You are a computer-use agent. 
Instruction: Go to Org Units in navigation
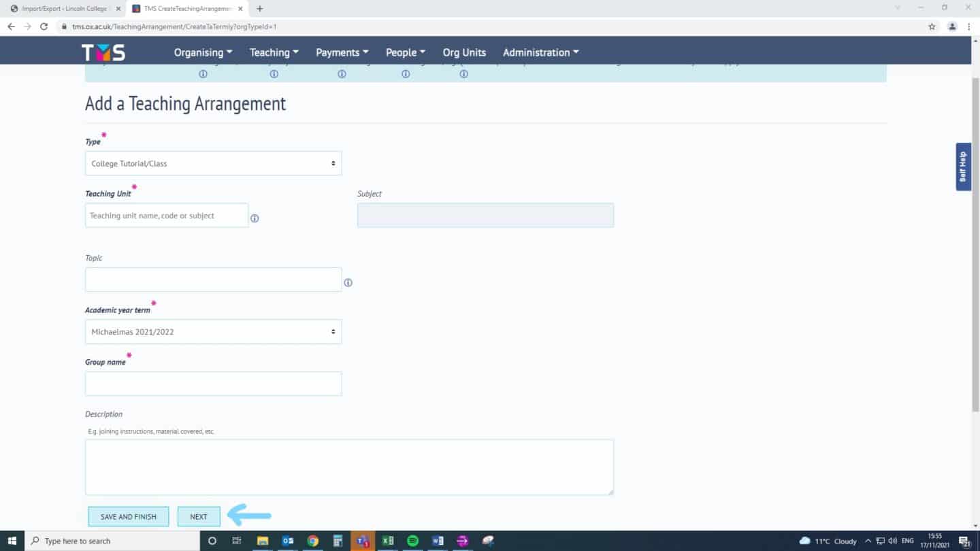[464, 52]
